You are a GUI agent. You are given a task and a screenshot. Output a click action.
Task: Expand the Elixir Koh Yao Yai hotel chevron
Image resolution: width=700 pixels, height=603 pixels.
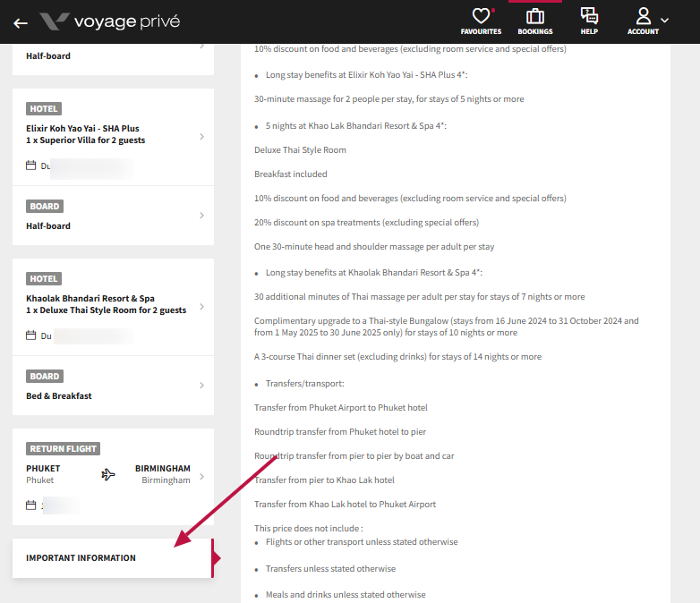(x=201, y=137)
